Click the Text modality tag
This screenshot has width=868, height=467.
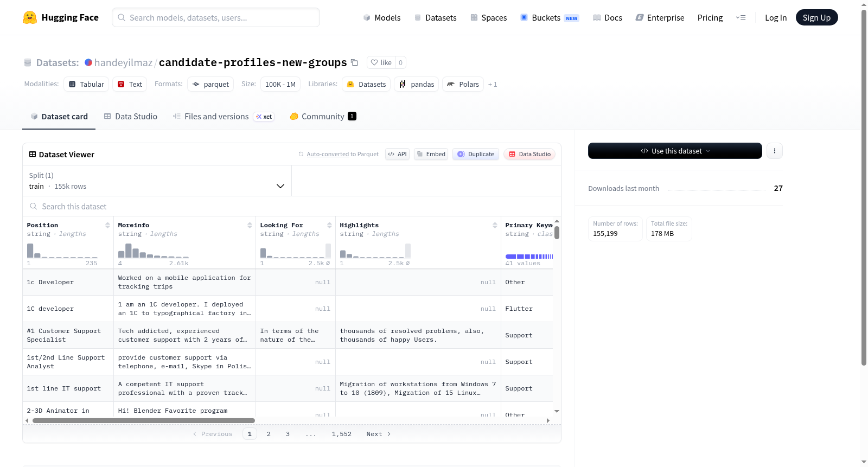coord(130,84)
